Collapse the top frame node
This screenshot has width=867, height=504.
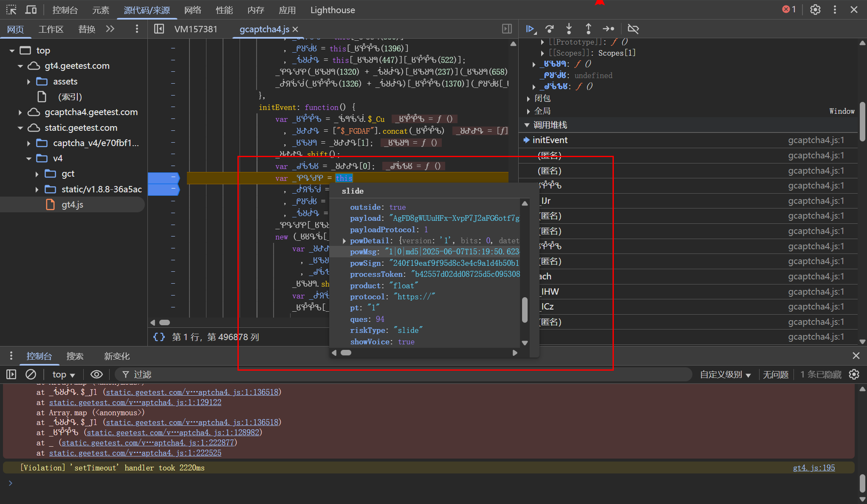(12, 51)
